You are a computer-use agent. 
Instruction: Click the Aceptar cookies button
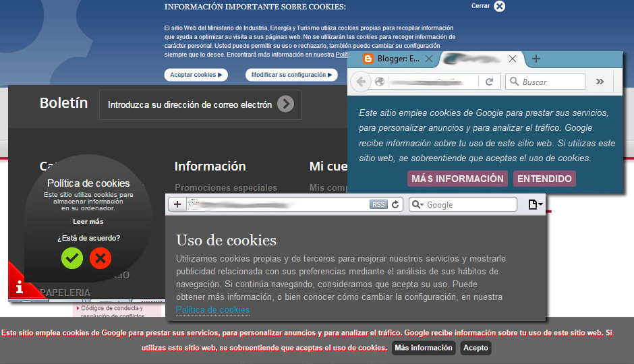point(196,75)
